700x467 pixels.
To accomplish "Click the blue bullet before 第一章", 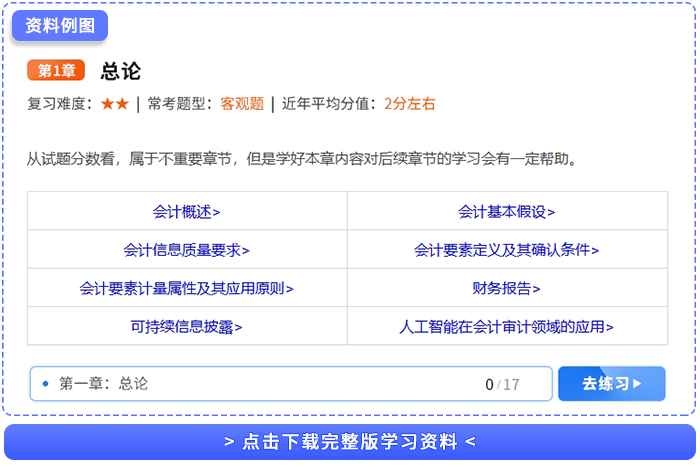I will pos(45,384).
